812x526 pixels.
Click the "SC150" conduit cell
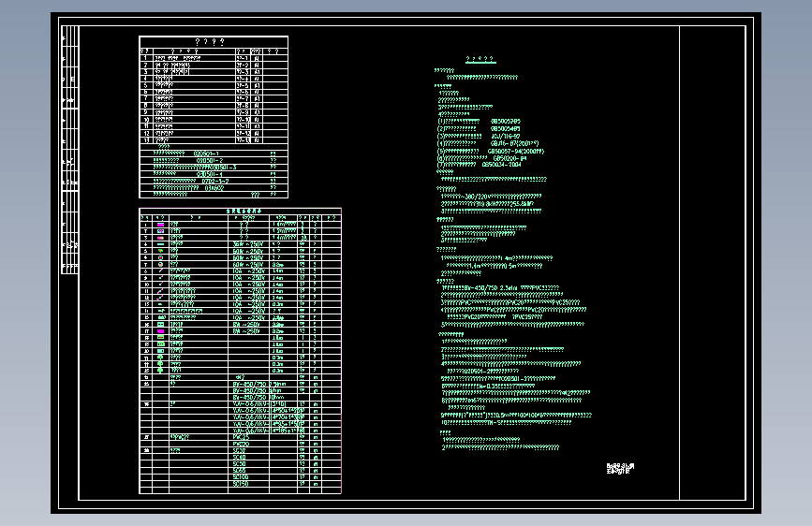click(x=241, y=484)
